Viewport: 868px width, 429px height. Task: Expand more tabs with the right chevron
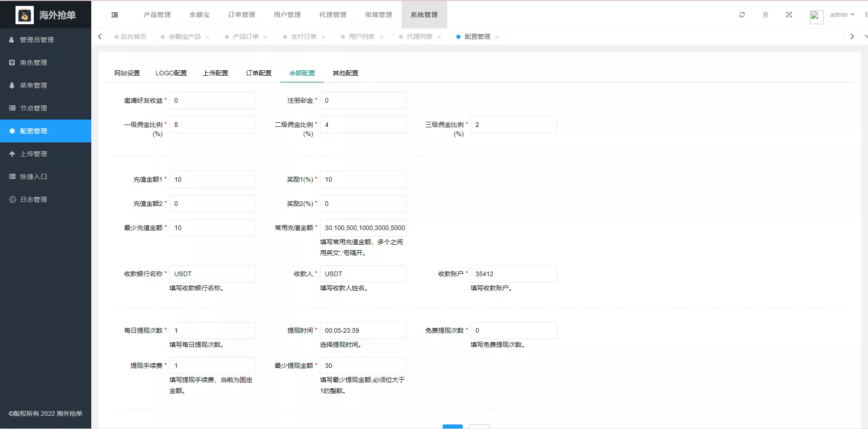click(x=852, y=37)
